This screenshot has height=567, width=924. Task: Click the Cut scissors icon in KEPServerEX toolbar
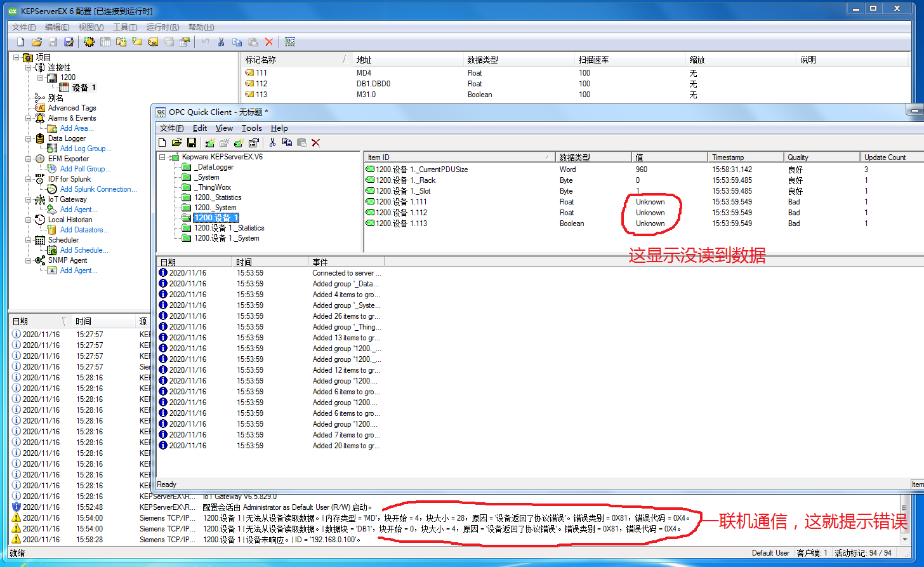click(x=221, y=42)
